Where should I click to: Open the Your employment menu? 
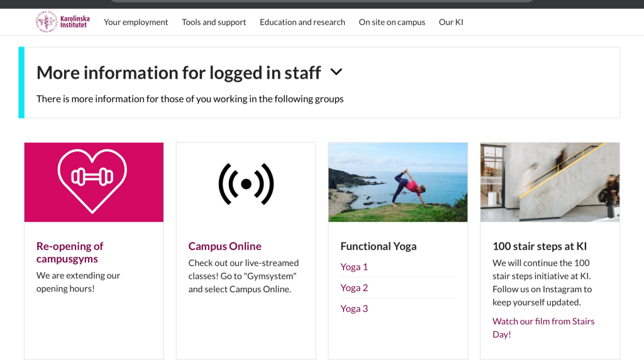pyautogui.click(x=136, y=22)
